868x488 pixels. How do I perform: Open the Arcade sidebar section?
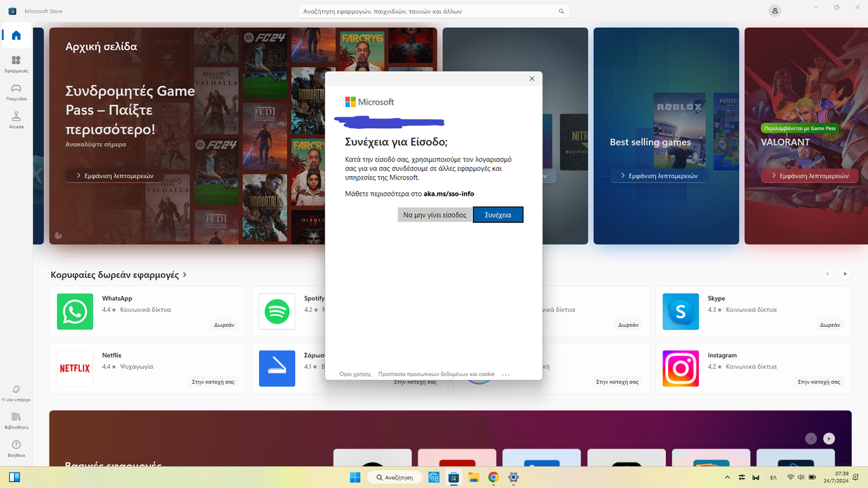(16, 121)
